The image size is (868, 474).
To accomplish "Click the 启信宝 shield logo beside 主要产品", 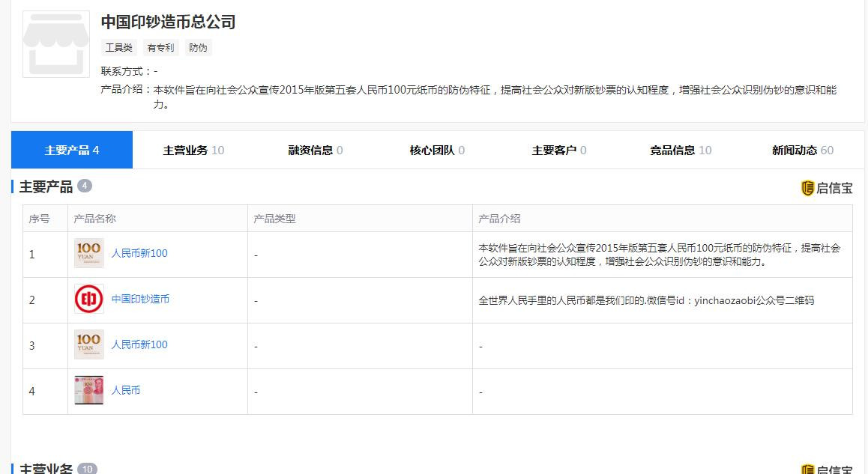I will coord(807,188).
